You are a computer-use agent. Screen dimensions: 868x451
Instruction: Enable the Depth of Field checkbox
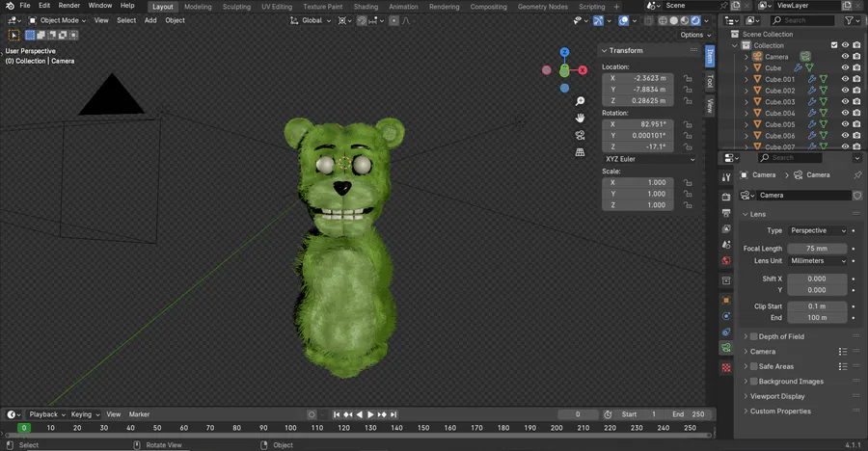753,336
